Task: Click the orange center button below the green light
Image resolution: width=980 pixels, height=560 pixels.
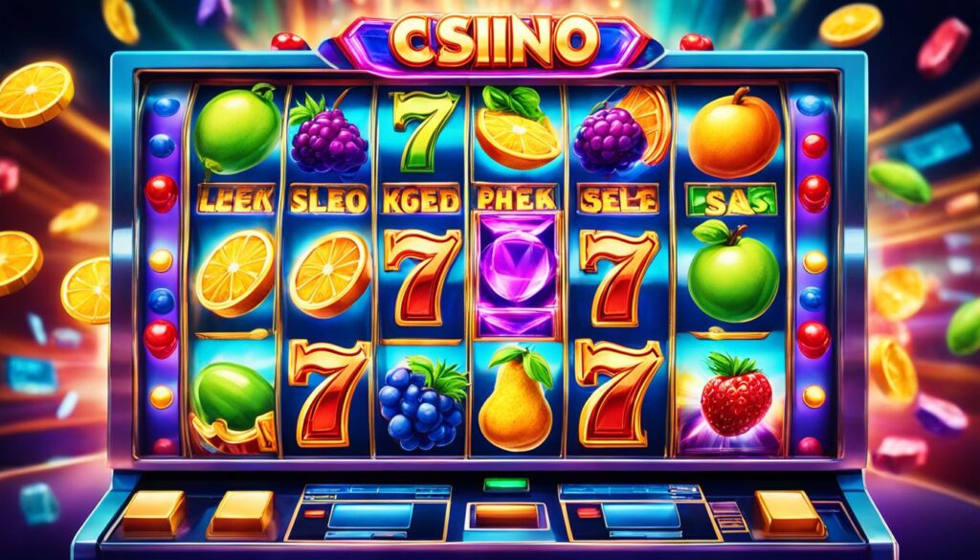Action: click(506, 516)
